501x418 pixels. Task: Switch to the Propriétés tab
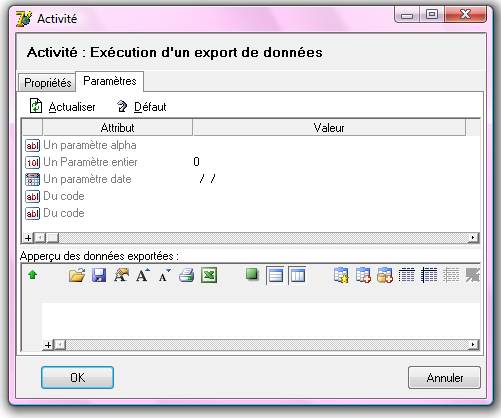47,83
